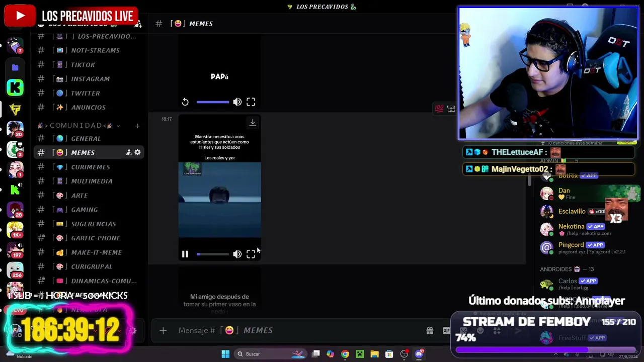The width and height of the screenshot is (644, 362).
Task: Open the ARTE channel
Action: [90, 195]
